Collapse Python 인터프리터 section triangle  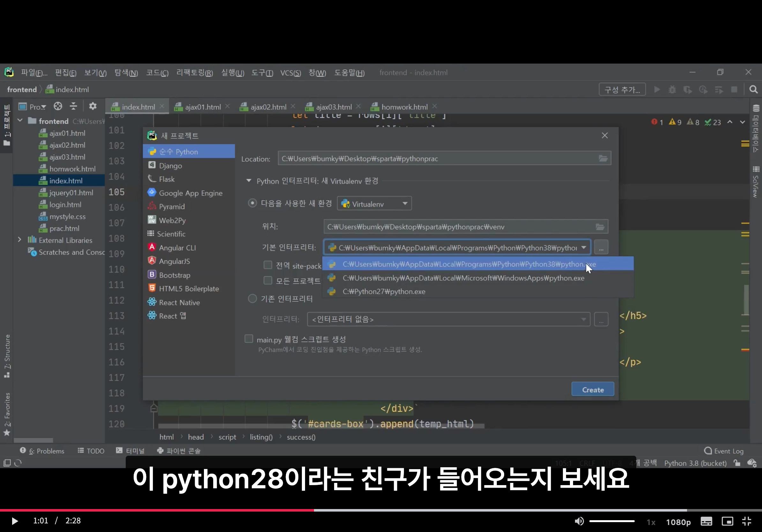click(248, 181)
